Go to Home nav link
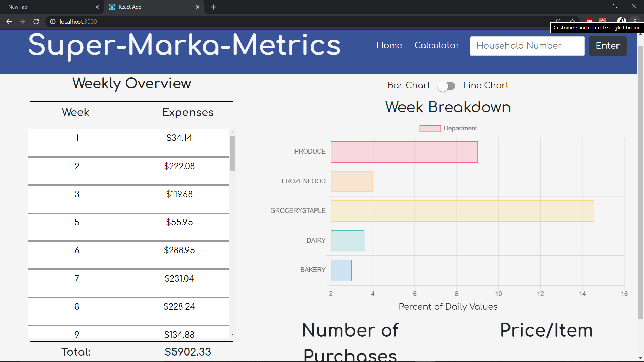The image size is (644, 362). [389, 45]
